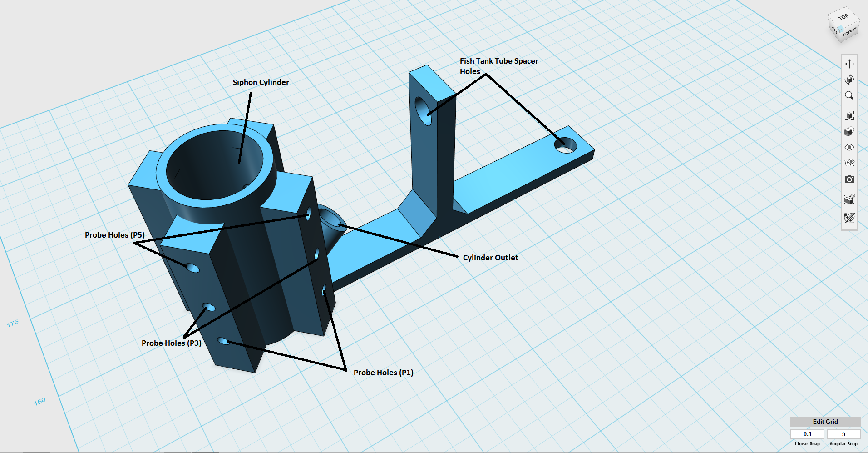The width and height of the screenshot is (868, 453).
Task: Take a screenshot with the camera icon
Action: (849, 179)
